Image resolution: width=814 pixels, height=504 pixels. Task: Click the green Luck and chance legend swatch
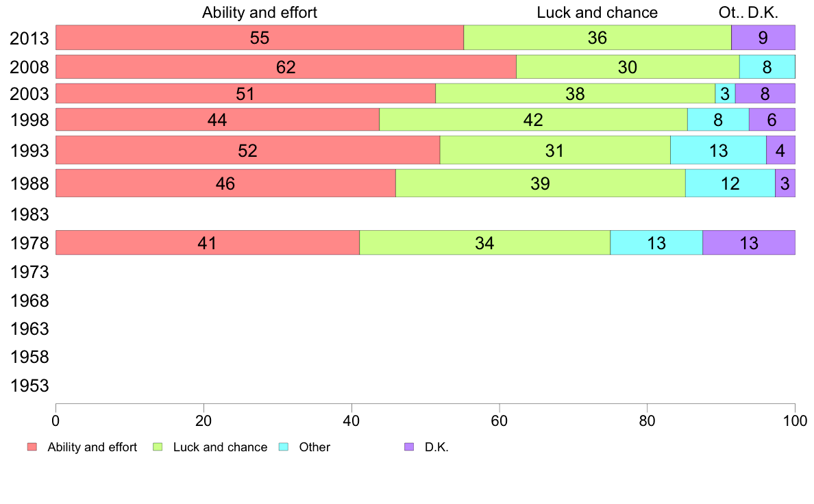(158, 447)
